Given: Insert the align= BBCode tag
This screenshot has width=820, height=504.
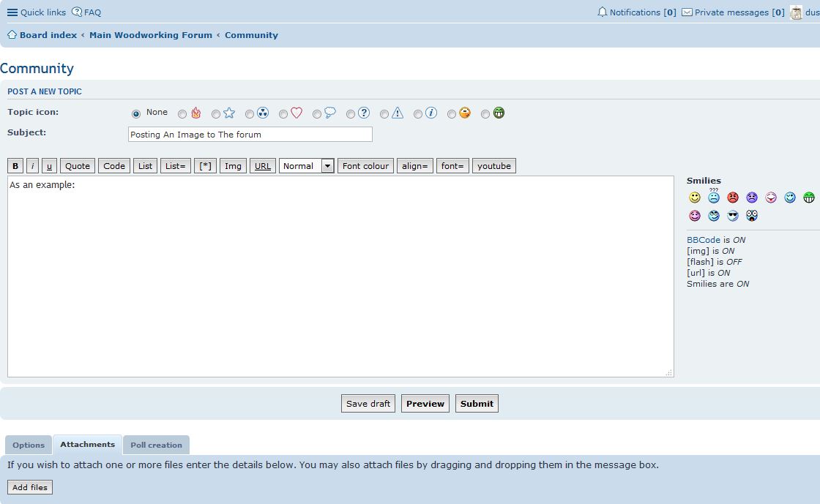Looking at the screenshot, I should (414, 166).
